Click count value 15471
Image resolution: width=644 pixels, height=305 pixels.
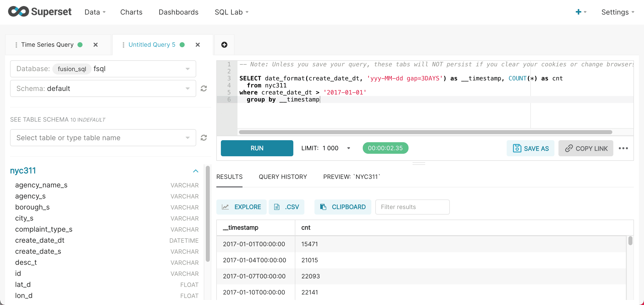310,244
